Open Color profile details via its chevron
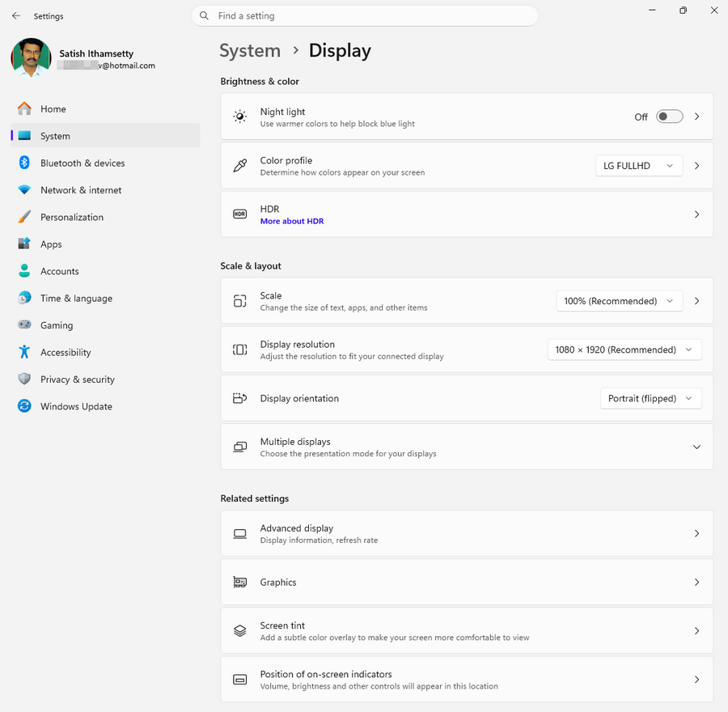This screenshot has height=712, width=728. click(697, 166)
